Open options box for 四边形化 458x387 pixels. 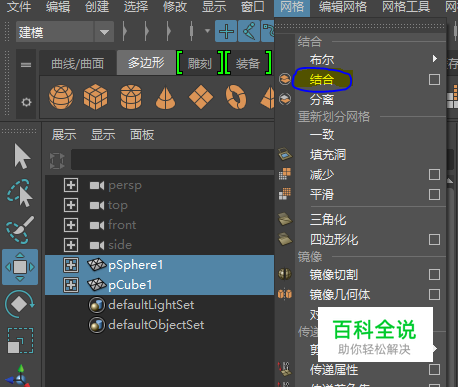pyautogui.click(x=434, y=239)
